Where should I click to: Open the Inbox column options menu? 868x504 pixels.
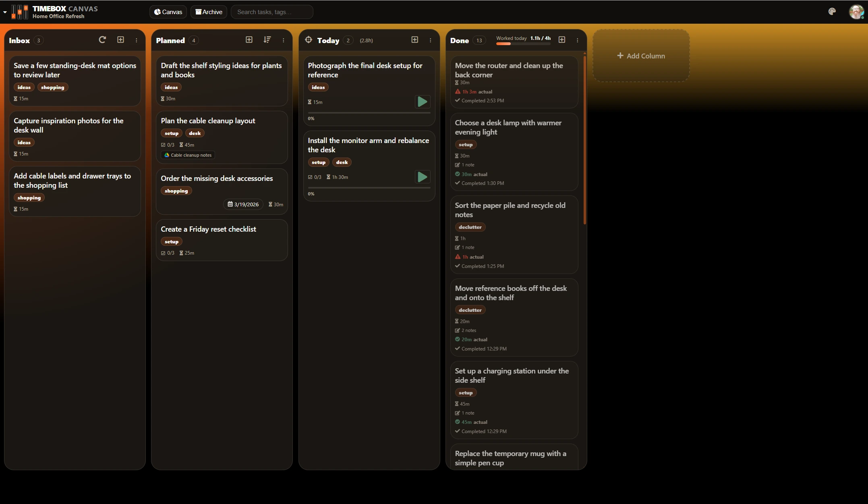click(137, 40)
